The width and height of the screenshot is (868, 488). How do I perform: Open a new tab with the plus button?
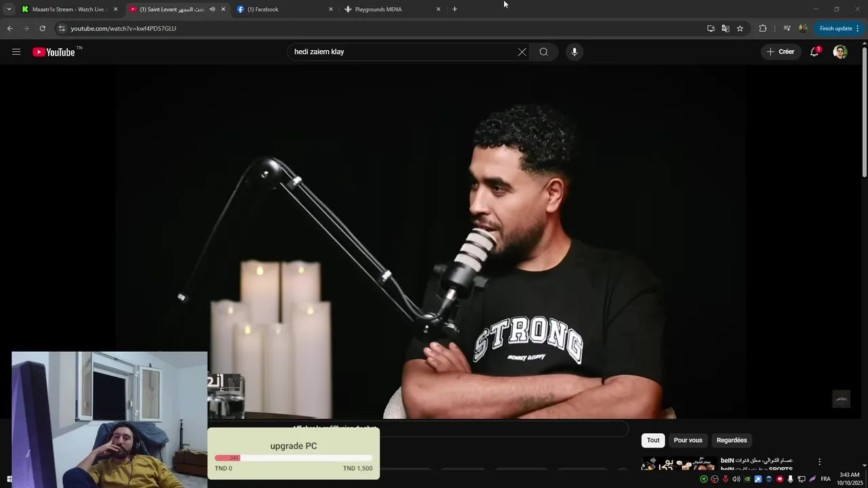coord(454,9)
